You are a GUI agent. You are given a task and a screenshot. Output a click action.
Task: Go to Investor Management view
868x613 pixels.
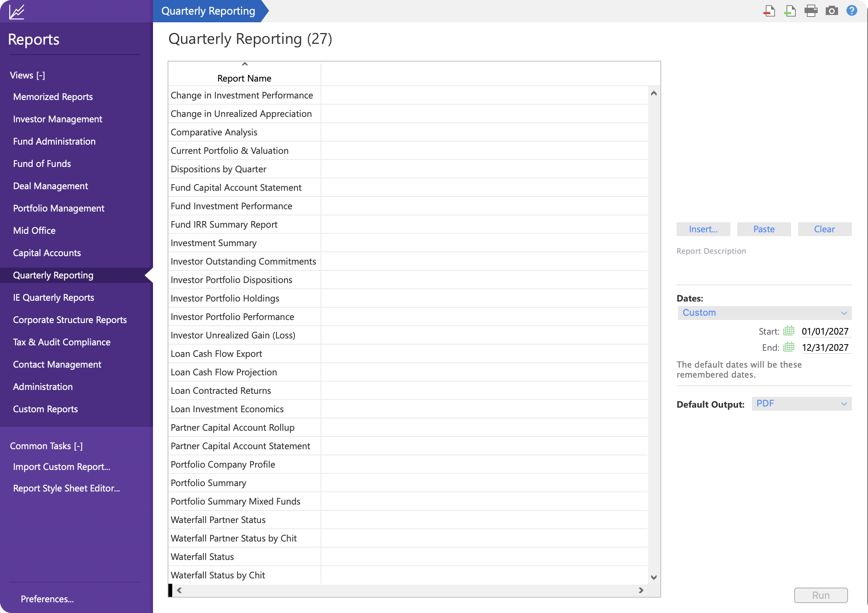pos(58,119)
